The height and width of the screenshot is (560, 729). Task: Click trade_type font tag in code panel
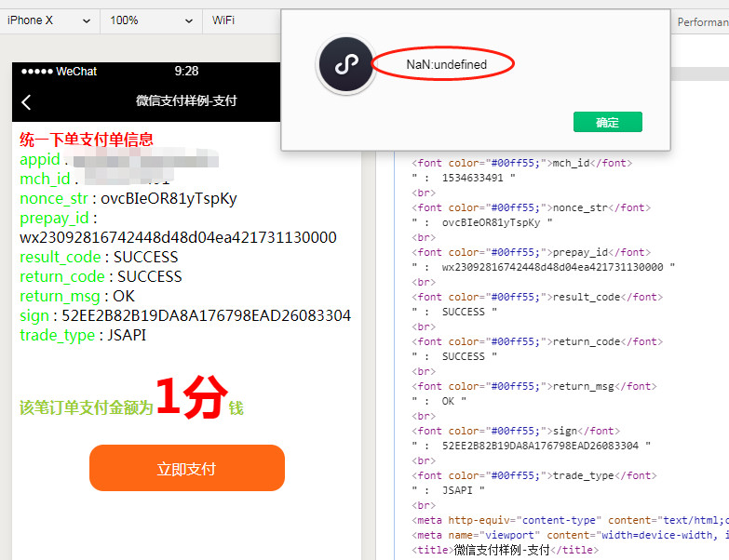pyautogui.click(x=533, y=475)
